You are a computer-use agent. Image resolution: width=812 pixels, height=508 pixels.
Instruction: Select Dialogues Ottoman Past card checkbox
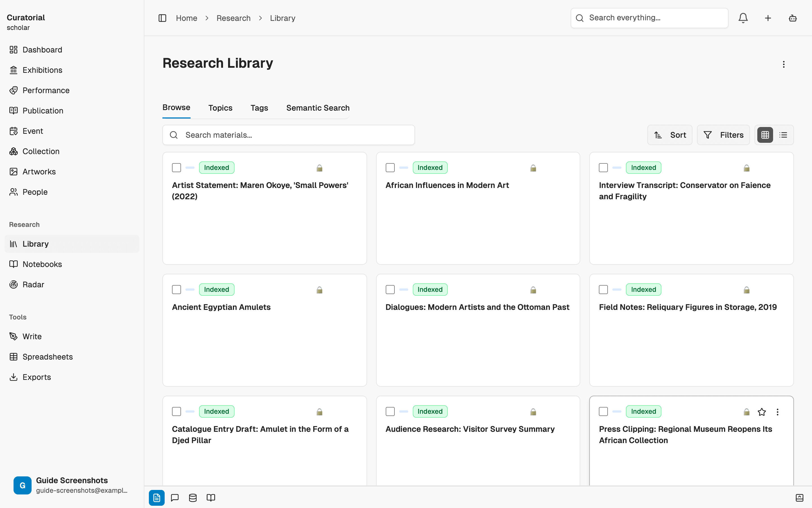pyautogui.click(x=390, y=290)
